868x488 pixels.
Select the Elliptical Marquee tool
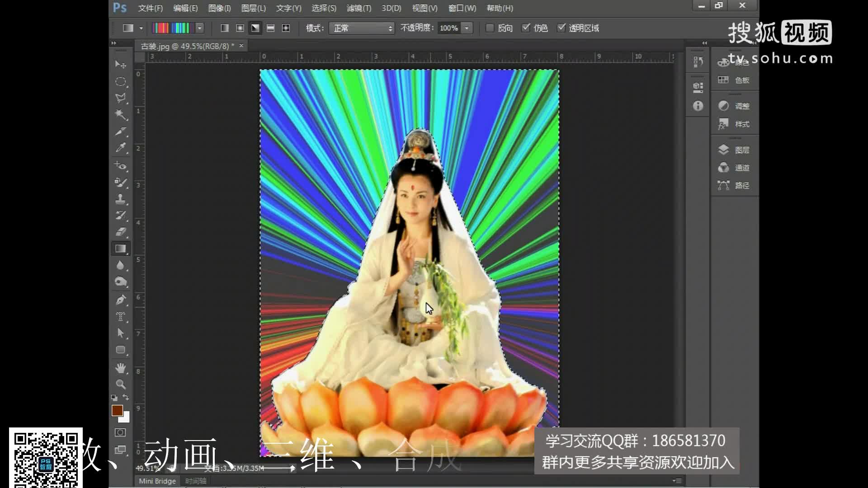tap(120, 81)
